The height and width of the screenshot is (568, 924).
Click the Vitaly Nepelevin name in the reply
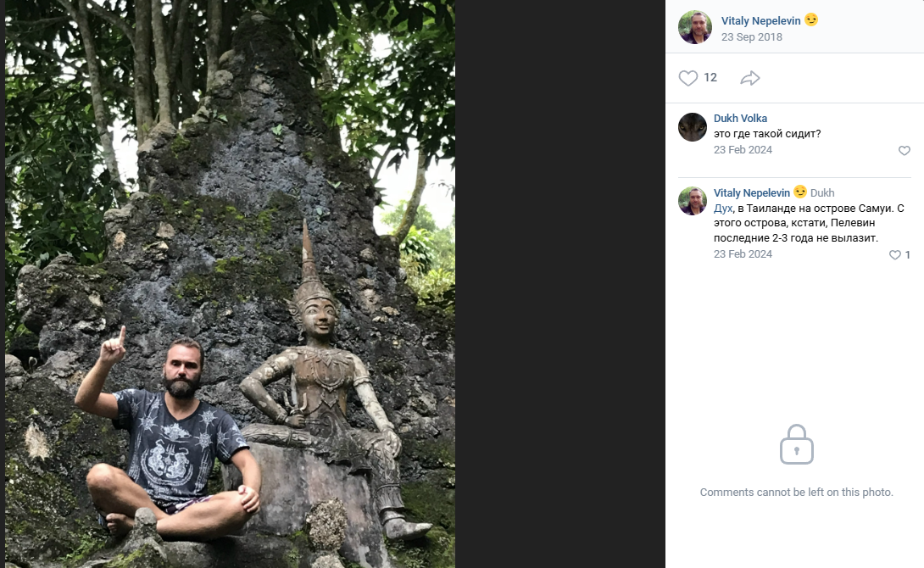click(751, 192)
